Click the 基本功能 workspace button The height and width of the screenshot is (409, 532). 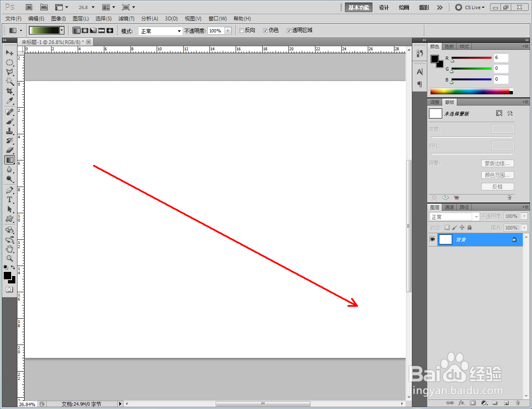(359, 7)
